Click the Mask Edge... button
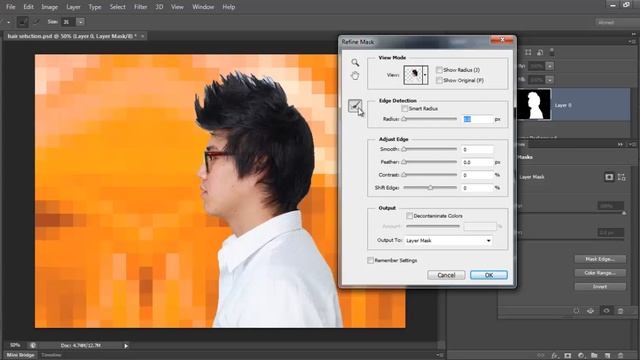 pos(600,259)
